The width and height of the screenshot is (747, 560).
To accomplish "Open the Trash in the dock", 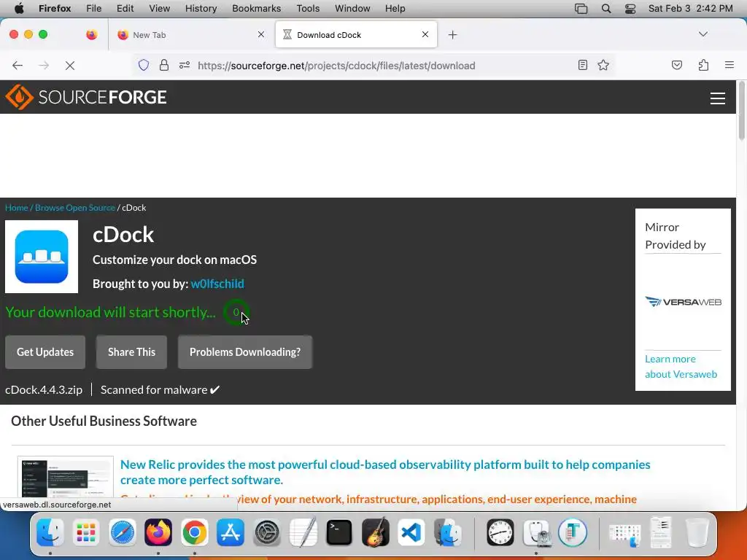I will [x=697, y=532].
